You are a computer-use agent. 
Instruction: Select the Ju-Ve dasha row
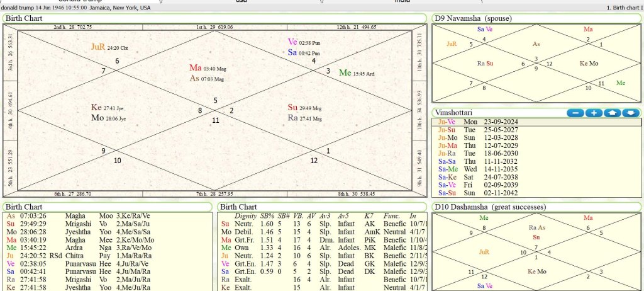(484, 122)
